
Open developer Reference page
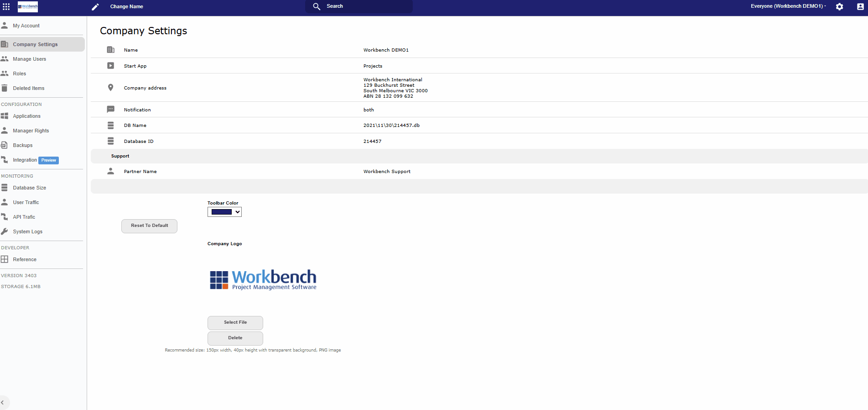[x=25, y=259]
